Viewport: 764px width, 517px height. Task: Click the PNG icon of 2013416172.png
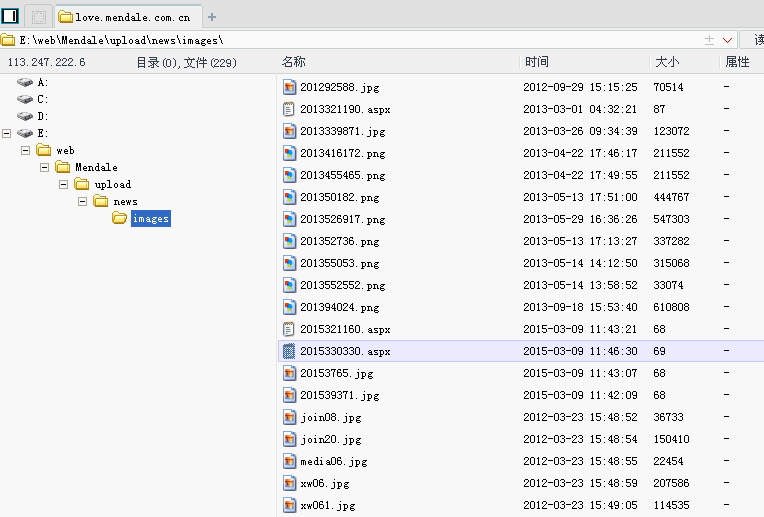tap(289, 153)
